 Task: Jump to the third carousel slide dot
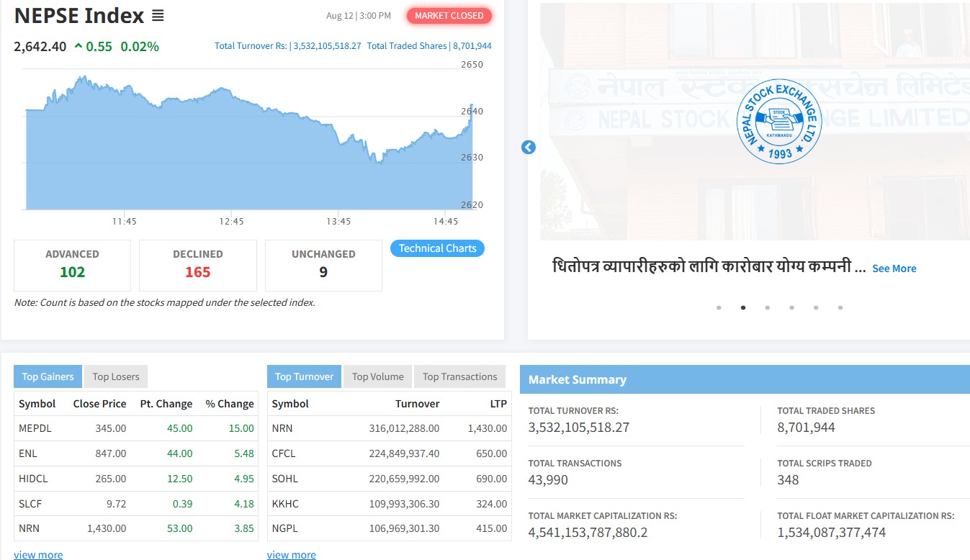(x=768, y=307)
